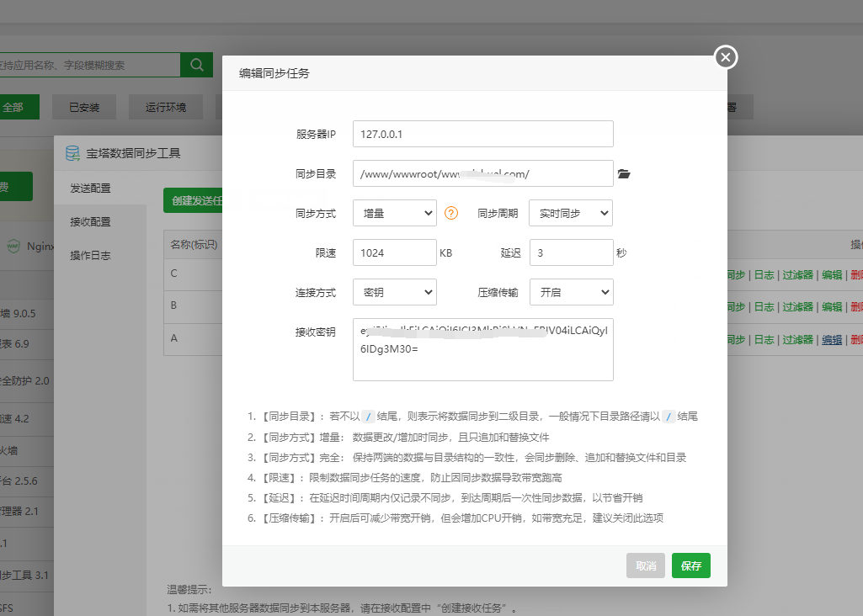Click 过滤器 link in row A
The width and height of the screenshot is (863, 616).
[x=797, y=339]
